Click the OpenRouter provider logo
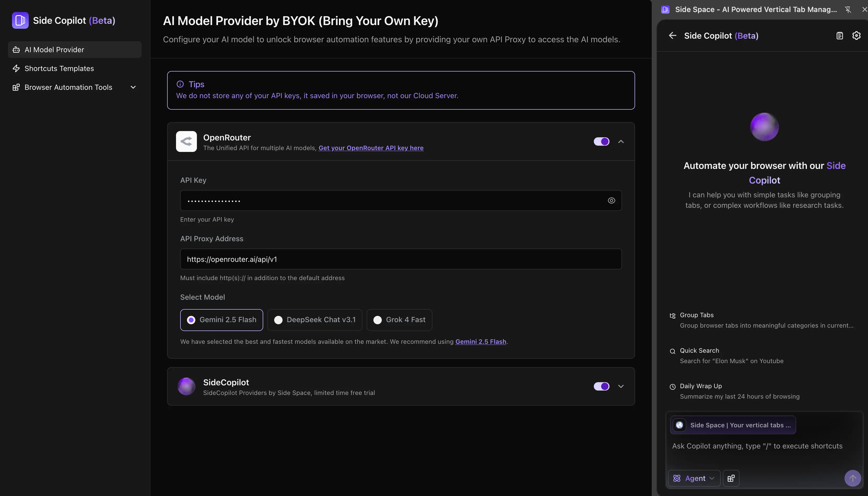Screen dimensions: 868x496 tap(186, 141)
